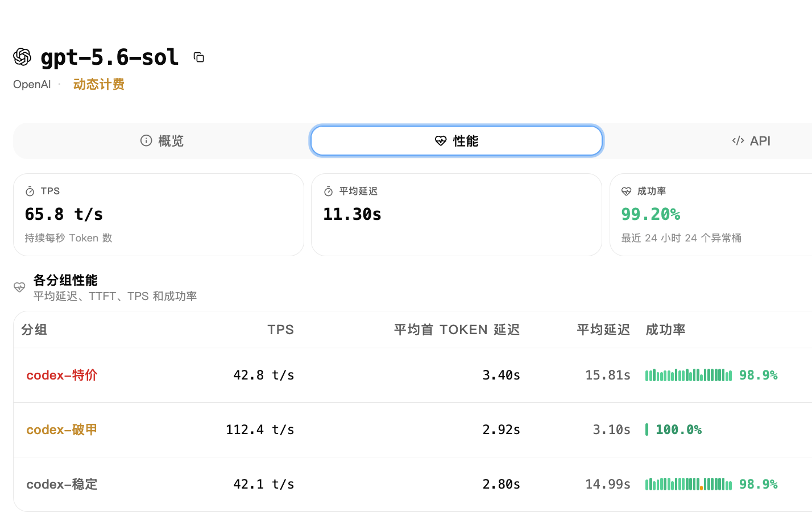Click the 11.30s average latency value
Image resolution: width=812 pixels, height=517 pixels.
[x=353, y=214]
